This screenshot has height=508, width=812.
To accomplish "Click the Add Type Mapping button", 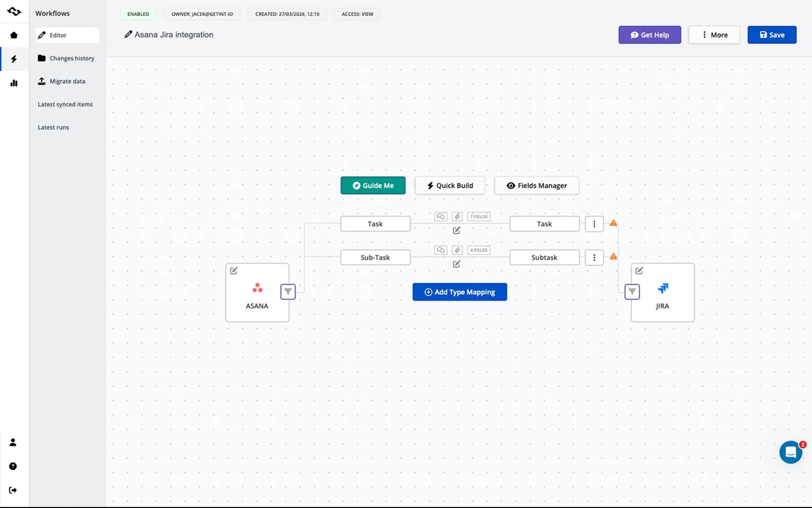I will [x=460, y=292].
